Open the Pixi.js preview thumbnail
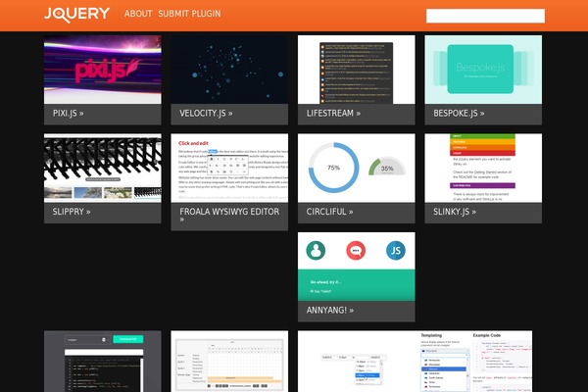The width and height of the screenshot is (588, 392). 102,70
